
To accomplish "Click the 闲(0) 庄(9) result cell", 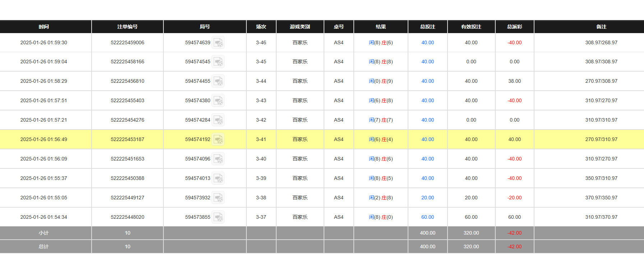I will click(381, 81).
